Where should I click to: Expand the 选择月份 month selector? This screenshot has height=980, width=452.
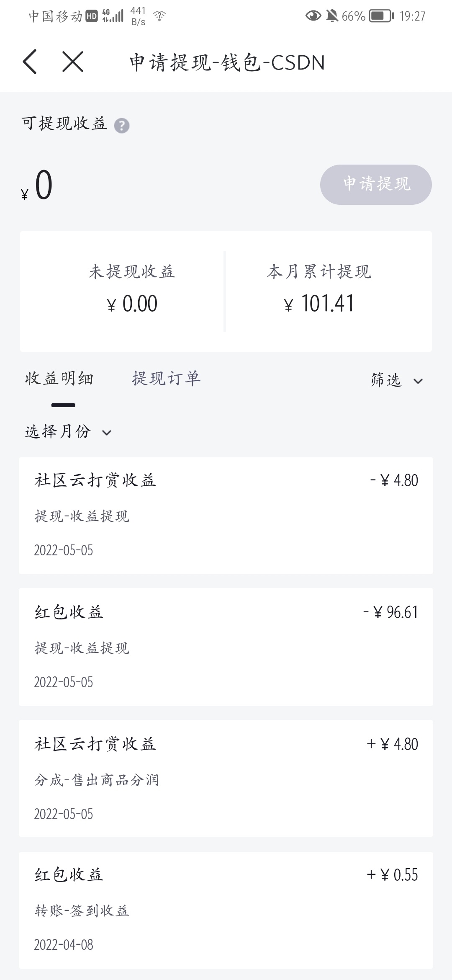[x=68, y=432]
